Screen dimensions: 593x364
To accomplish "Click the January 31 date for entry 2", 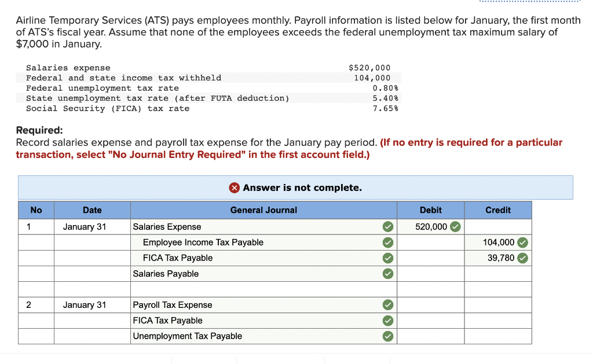I will point(85,305).
